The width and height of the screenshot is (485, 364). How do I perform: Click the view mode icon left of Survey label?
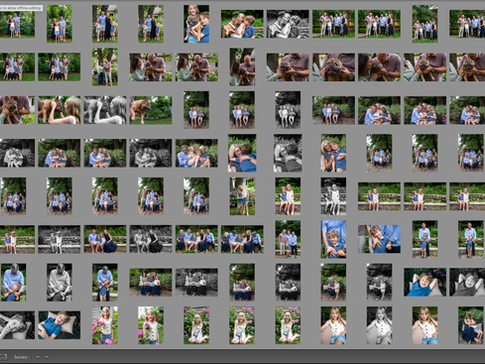[3, 357]
